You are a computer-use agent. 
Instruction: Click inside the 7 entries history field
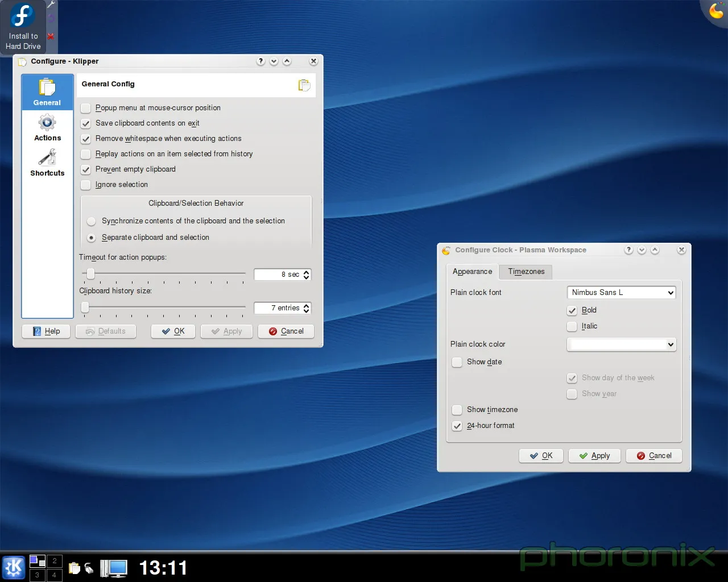tap(279, 308)
